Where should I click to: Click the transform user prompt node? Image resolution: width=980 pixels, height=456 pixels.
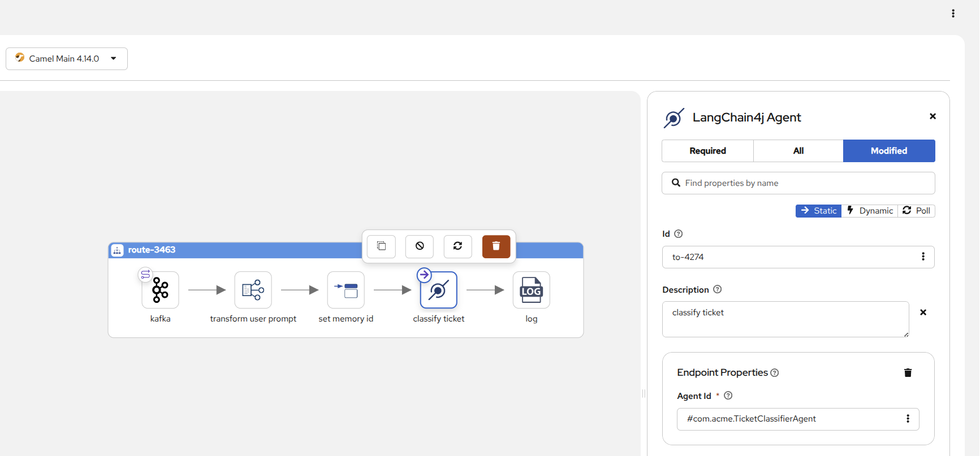(253, 290)
